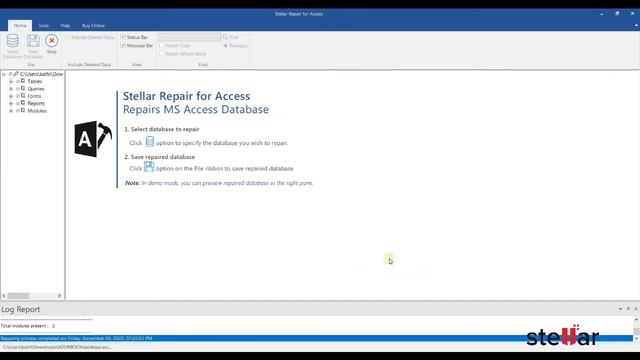Click tree pane scroll right arrow
This screenshot has height=360, width=640.
coord(60,296)
